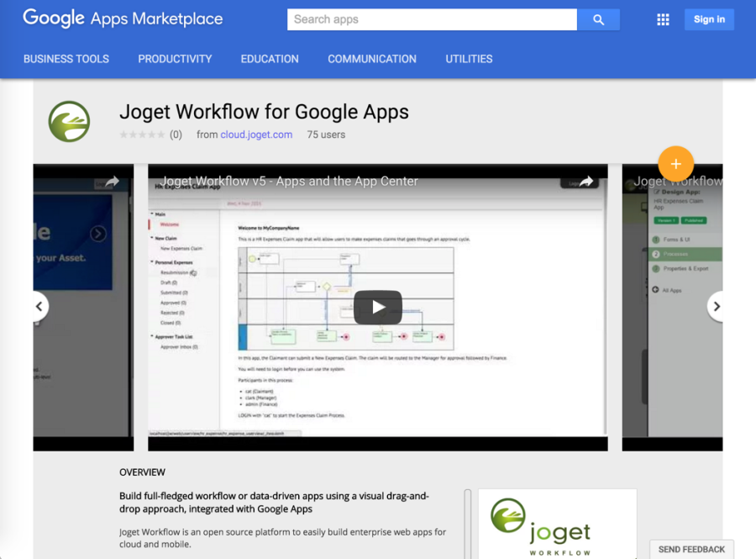Viewport: 756px width, 559px height.
Task: Click the 'Joget Workflow for Google Apps' title
Action: 264,112
